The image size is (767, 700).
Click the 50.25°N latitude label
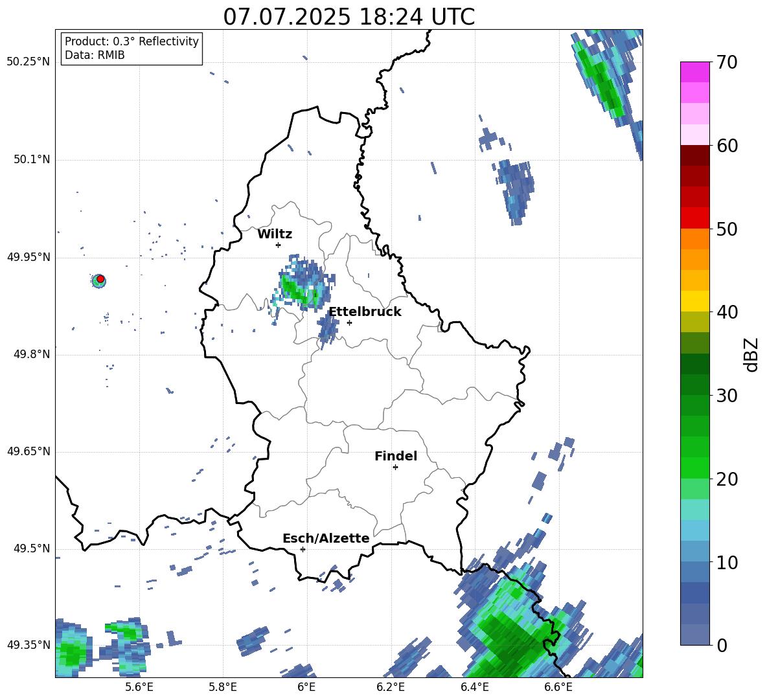pyautogui.click(x=29, y=62)
